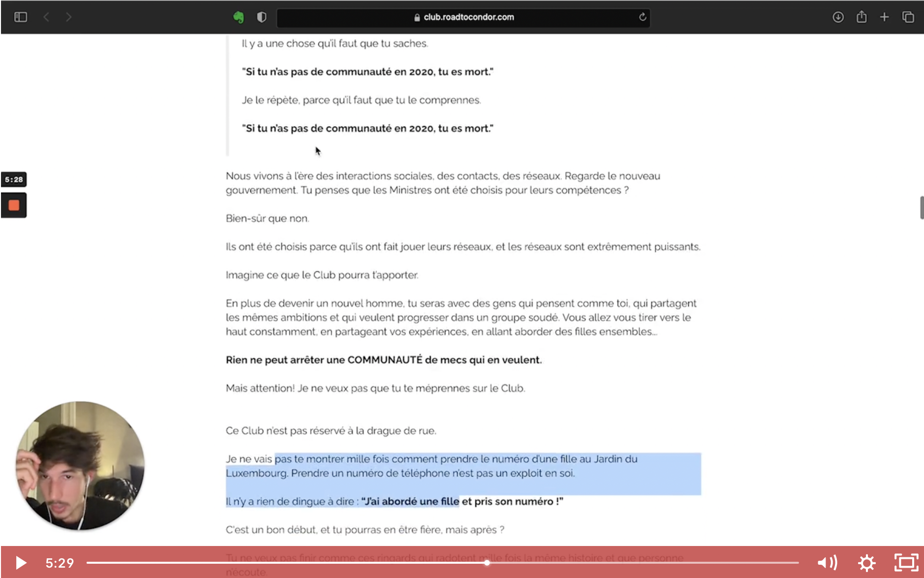Click "C'est un bon début" sentence

pyautogui.click(x=365, y=530)
